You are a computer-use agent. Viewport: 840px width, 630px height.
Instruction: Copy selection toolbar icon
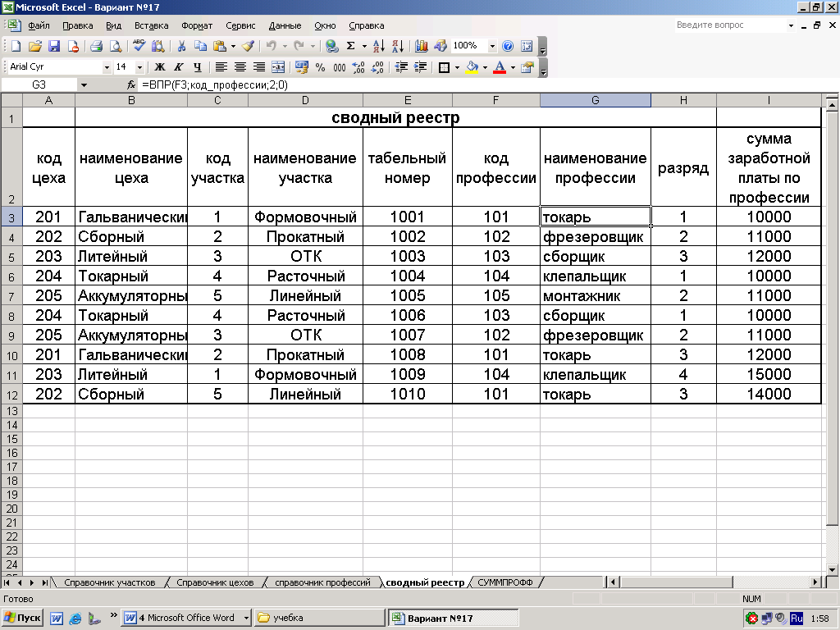tap(200, 46)
